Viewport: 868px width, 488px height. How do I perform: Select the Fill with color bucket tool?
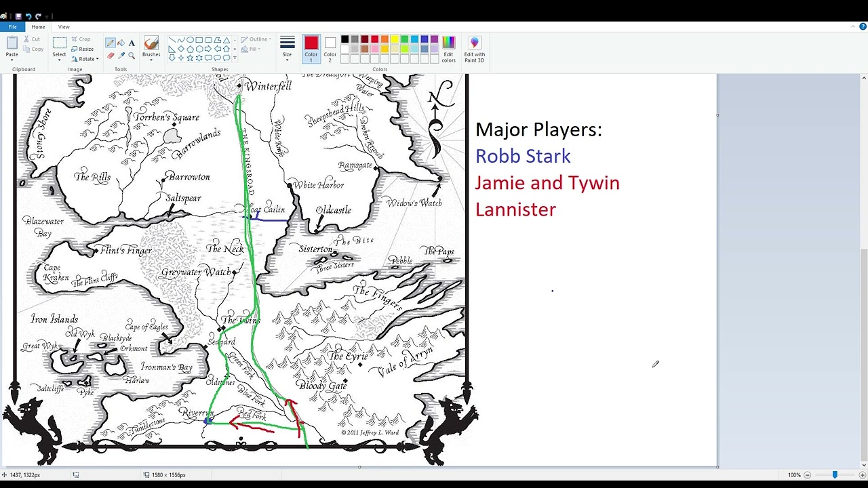pyautogui.click(x=121, y=43)
